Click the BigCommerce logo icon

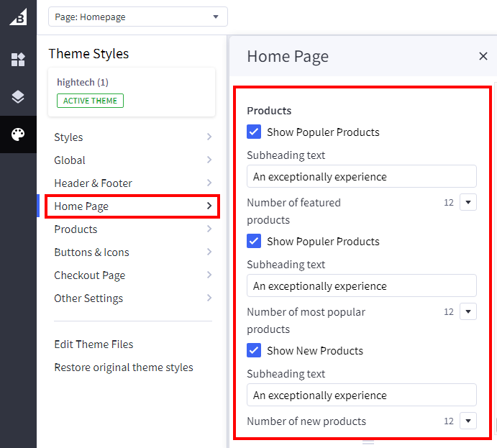click(x=18, y=17)
